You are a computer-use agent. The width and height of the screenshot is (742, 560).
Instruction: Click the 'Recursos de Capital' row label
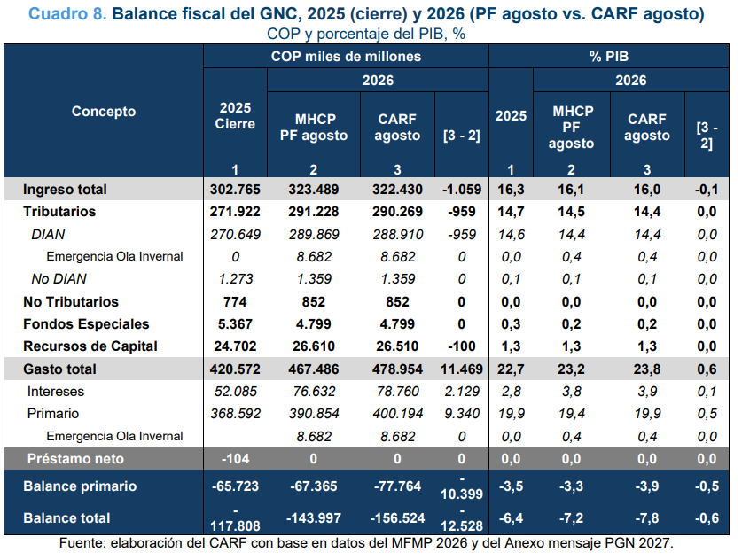click(x=90, y=346)
